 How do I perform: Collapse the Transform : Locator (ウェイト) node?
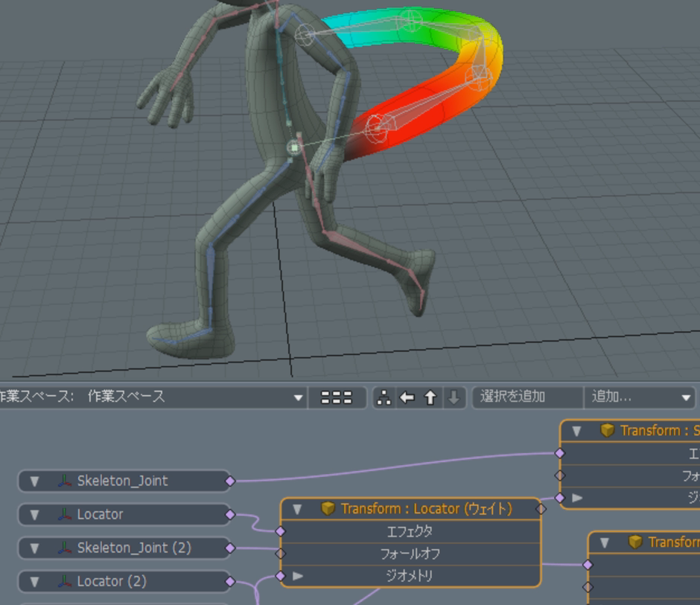(x=298, y=509)
